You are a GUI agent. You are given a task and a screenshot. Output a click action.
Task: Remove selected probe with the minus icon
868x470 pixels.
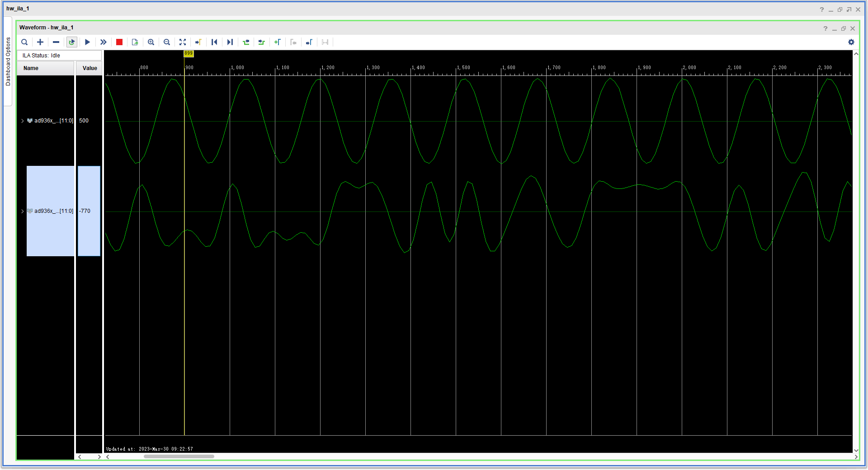tap(56, 42)
